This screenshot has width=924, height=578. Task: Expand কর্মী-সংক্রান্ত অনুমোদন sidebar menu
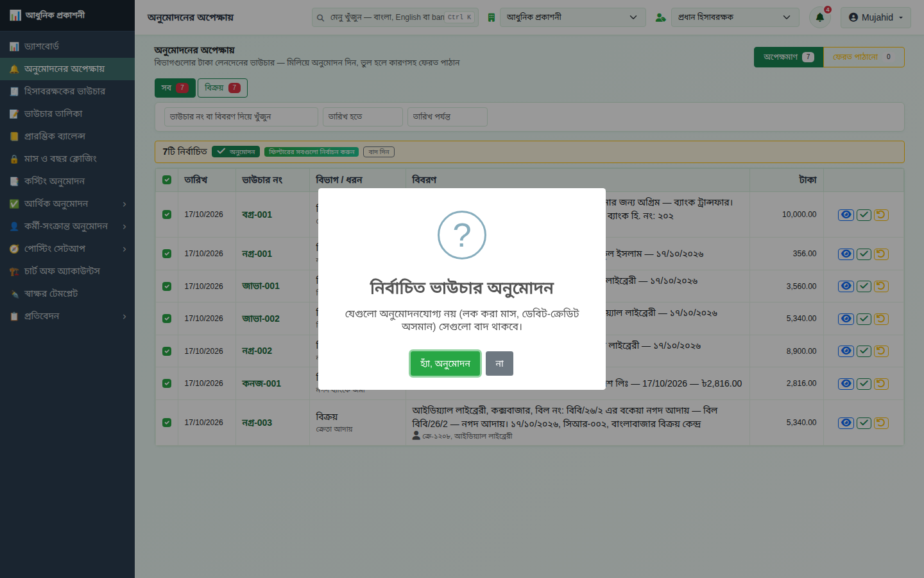point(67,226)
